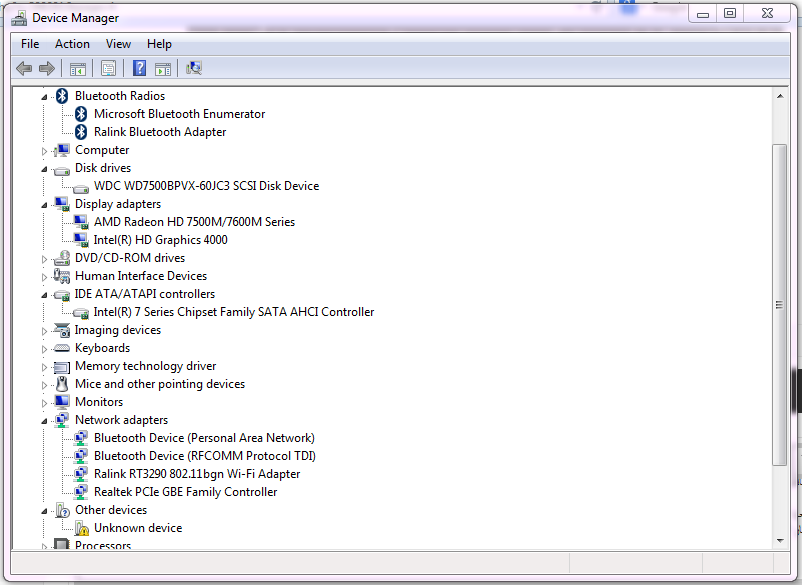Click the Device Manager title bar icon
This screenshot has height=585, width=802.
(x=19, y=18)
